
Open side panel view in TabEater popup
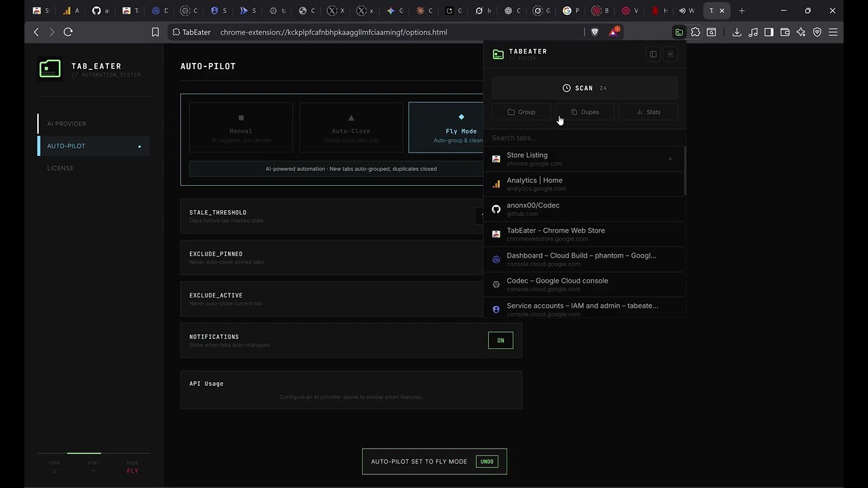click(653, 54)
